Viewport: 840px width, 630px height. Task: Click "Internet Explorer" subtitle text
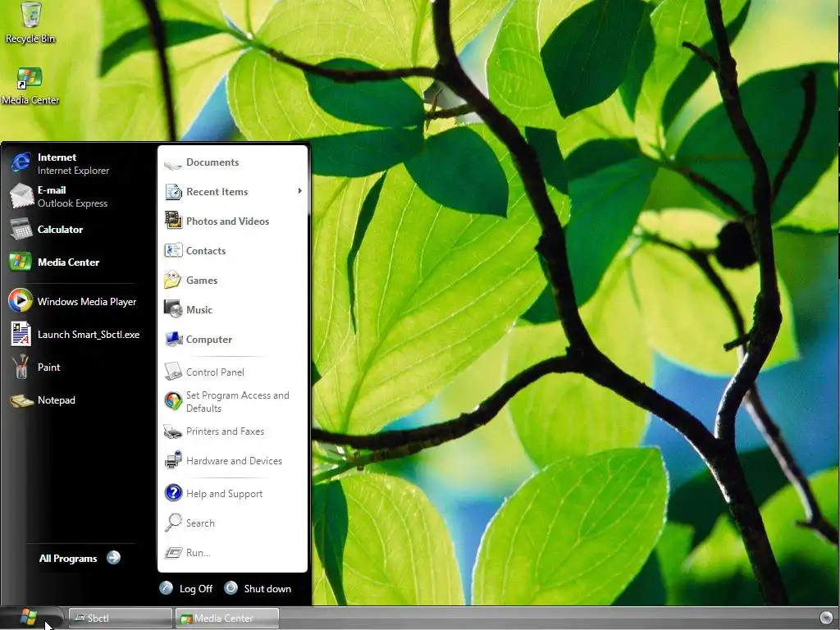[x=73, y=171]
